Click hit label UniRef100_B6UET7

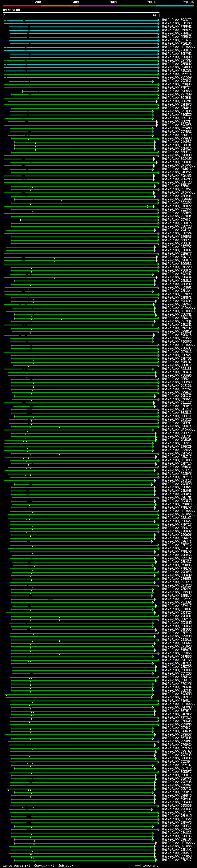pos(177,152)
